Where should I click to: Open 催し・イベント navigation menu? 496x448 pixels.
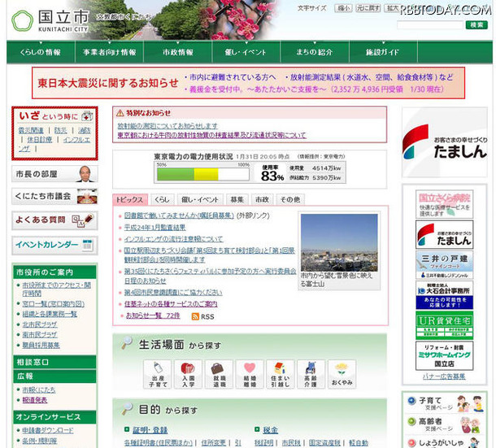246,52
